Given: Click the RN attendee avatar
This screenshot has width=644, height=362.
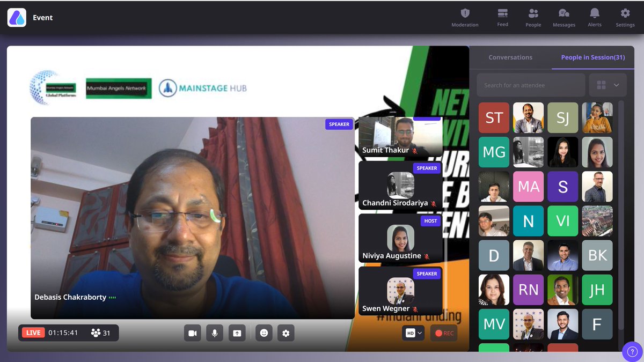Looking at the screenshot, I should pyautogui.click(x=528, y=290).
